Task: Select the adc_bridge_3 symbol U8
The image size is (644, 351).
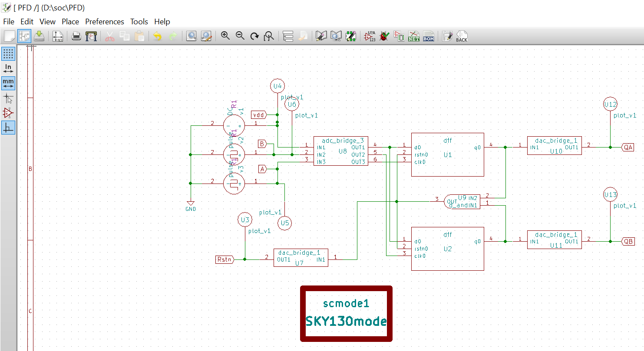Action: pos(340,151)
